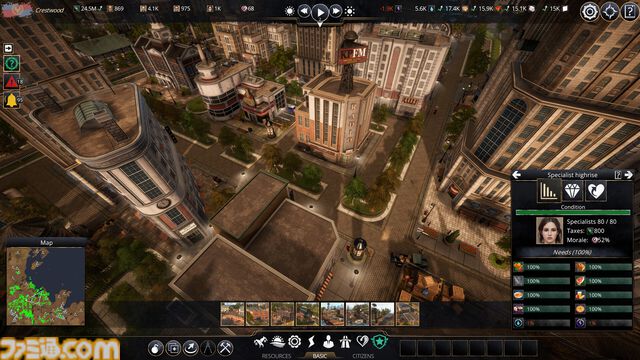Collapse the left sidebar with the arrow icon
The height and width of the screenshot is (360, 640).
click(8, 48)
